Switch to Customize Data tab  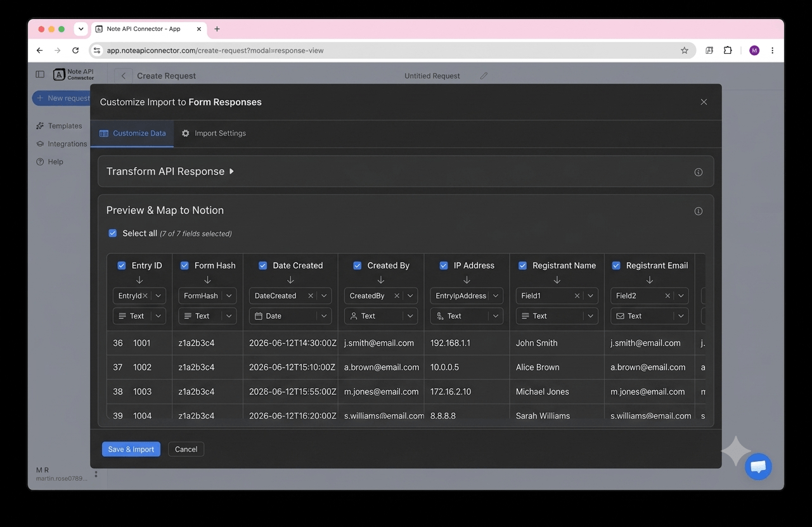click(x=132, y=133)
